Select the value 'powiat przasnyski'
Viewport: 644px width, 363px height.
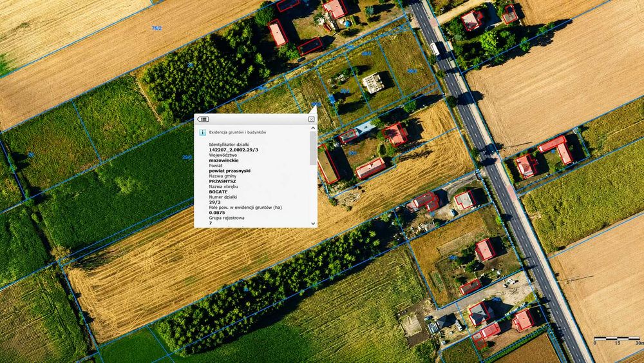pyautogui.click(x=230, y=171)
